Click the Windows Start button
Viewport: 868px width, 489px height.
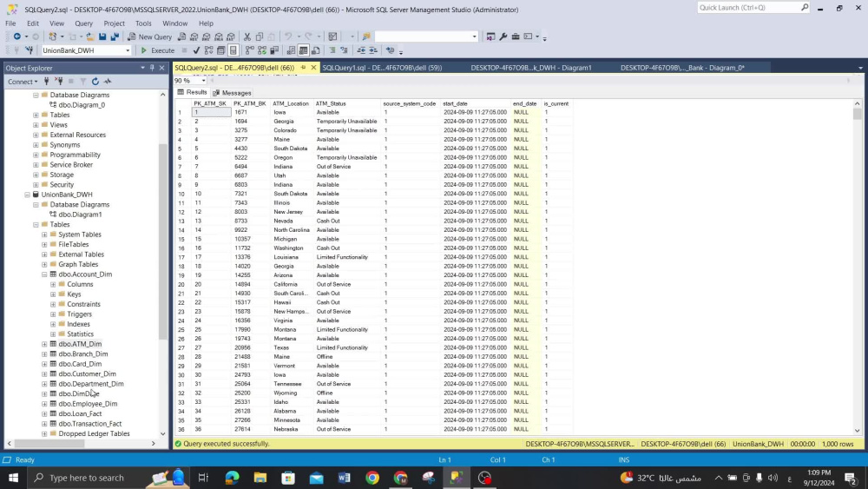(x=13, y=478)
